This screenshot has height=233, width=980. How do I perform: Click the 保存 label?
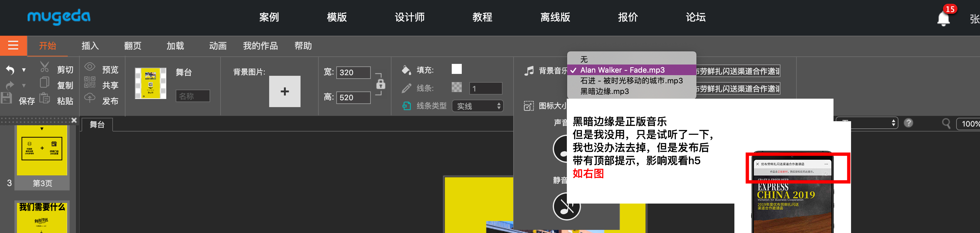pyautogui.click(x=27, y=101)
